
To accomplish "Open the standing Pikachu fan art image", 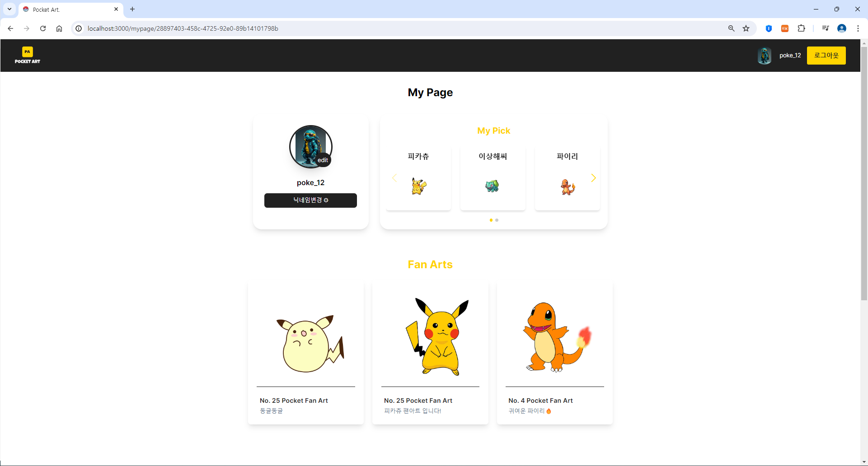I will pos(437,336).
